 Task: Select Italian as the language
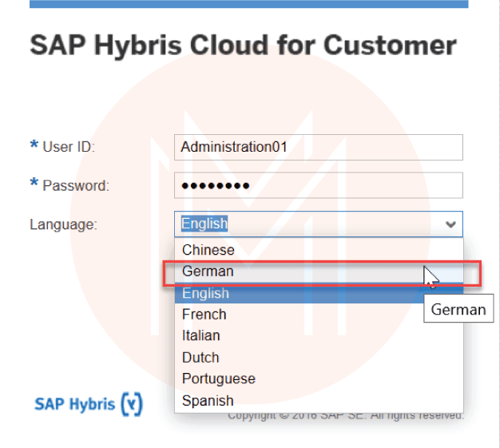click(x=201, y=336)
